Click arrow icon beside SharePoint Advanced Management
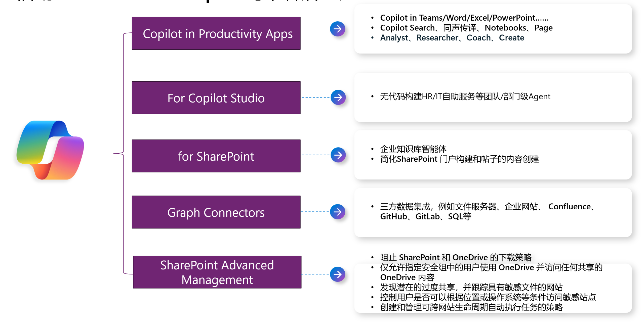Viewport: 644px width, 328px height. click(337, 274)
